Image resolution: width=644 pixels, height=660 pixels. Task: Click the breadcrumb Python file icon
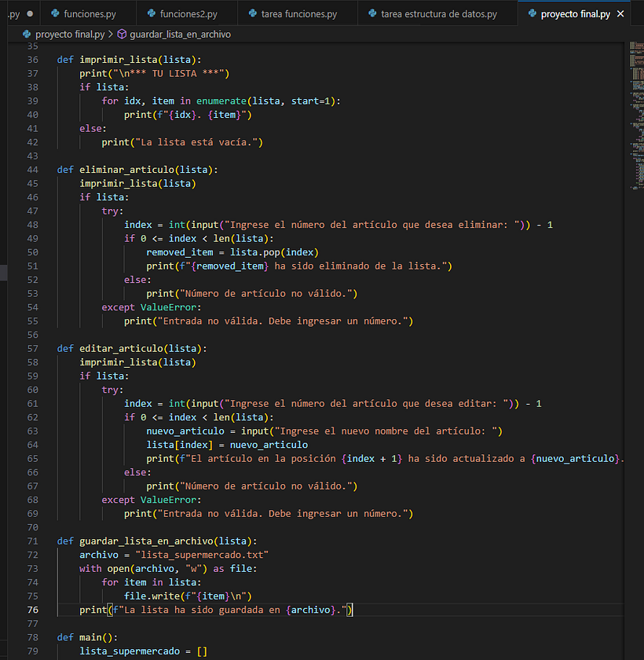(x=27, y=34)
